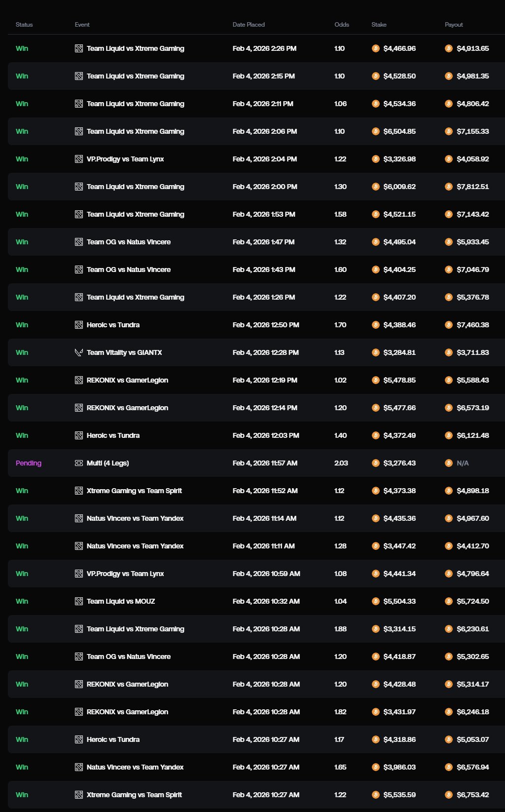Click the game icon in the 2:04 PM bet row
505x812 pixels.
78,159
